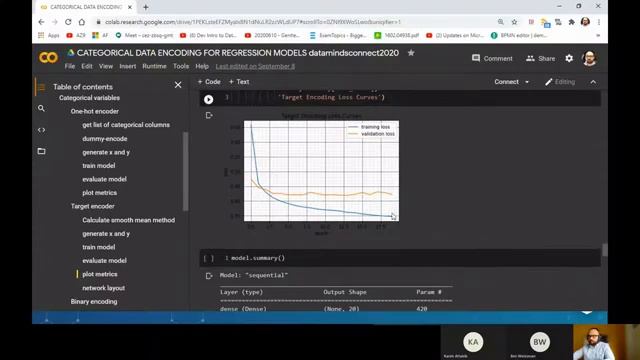
Task: Add a new Code cell
Action: [209, 82]
